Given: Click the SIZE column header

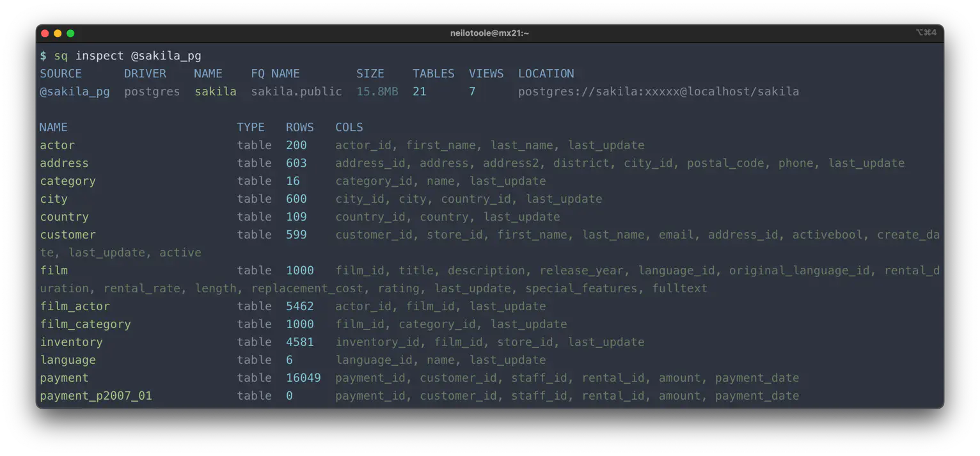Looking at the screenshot, I should [x=370, y=74].
